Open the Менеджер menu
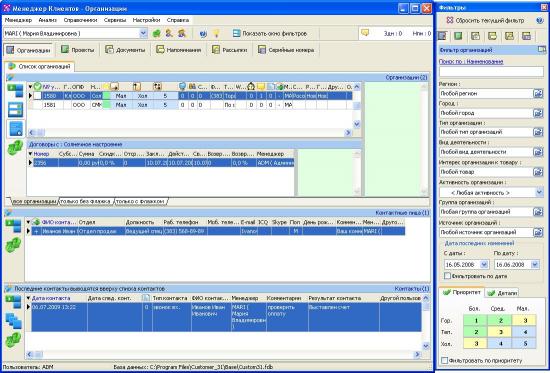 18,20
